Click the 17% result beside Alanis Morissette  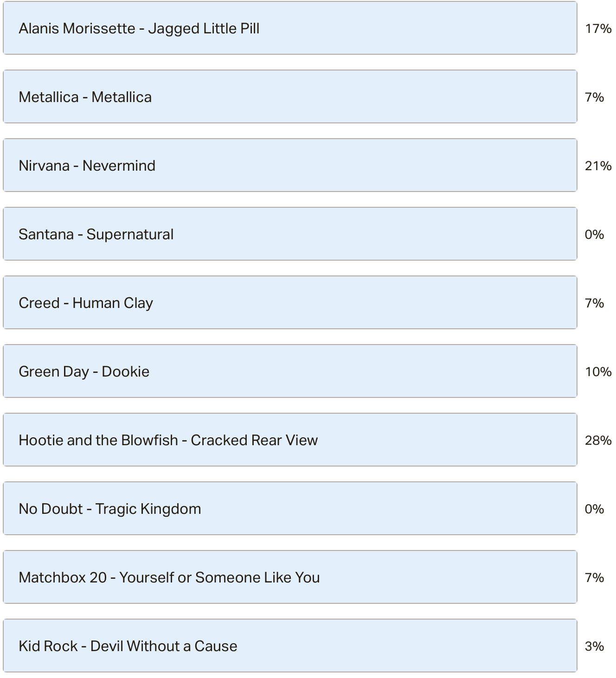click(x=598, y=29)
